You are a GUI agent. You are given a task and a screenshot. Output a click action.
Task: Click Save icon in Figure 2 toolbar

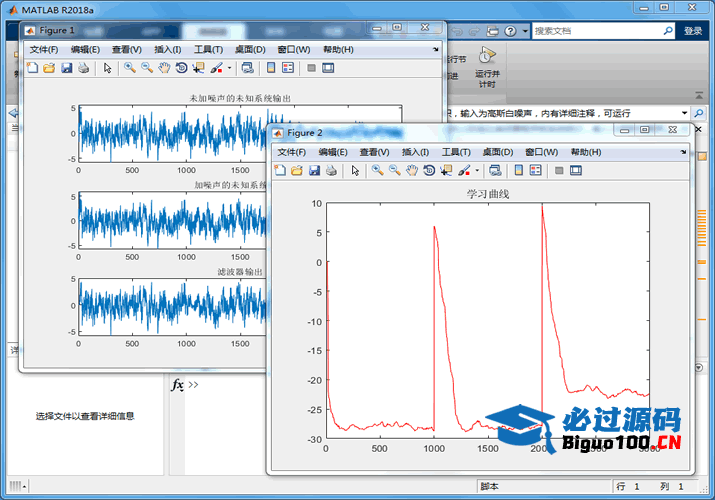314,170
